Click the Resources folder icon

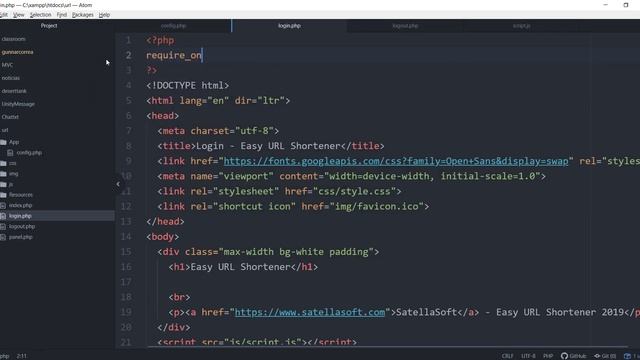point(3,195)
